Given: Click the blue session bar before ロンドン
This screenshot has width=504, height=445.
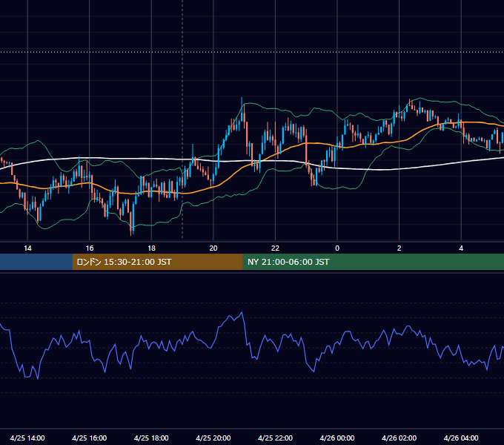Looking at the screenshot, I should click(x=36, y=262).
